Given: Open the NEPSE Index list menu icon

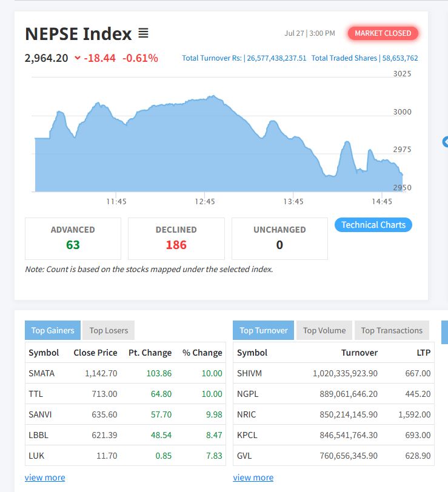Looking at the screenshot, I should pyautogui.click(x=143, y=33).
